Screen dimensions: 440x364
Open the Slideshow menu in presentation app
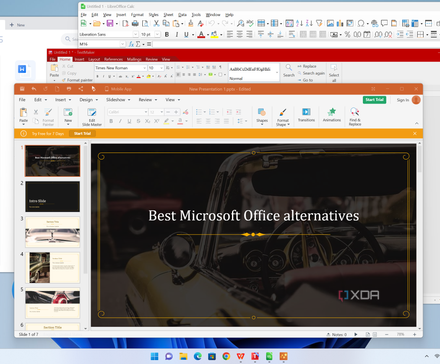click(118, 100)
